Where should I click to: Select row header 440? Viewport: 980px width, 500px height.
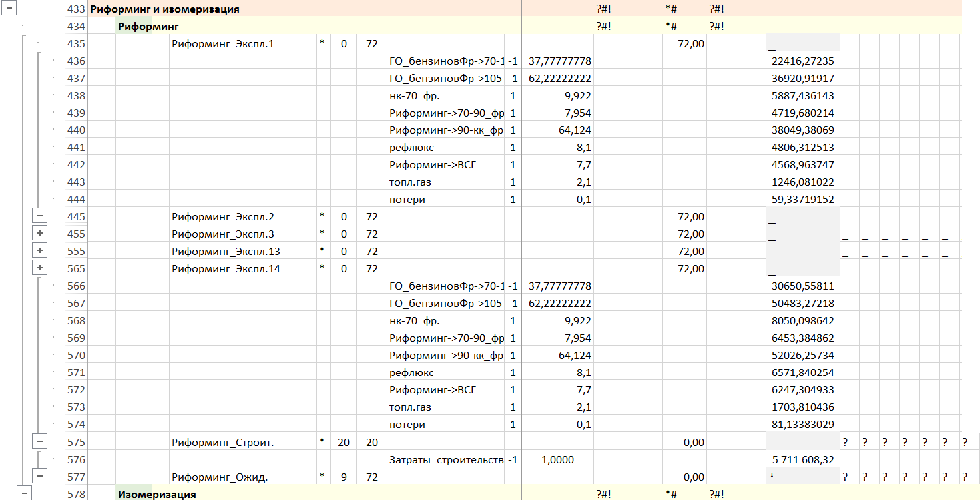[x=77, y=130]
